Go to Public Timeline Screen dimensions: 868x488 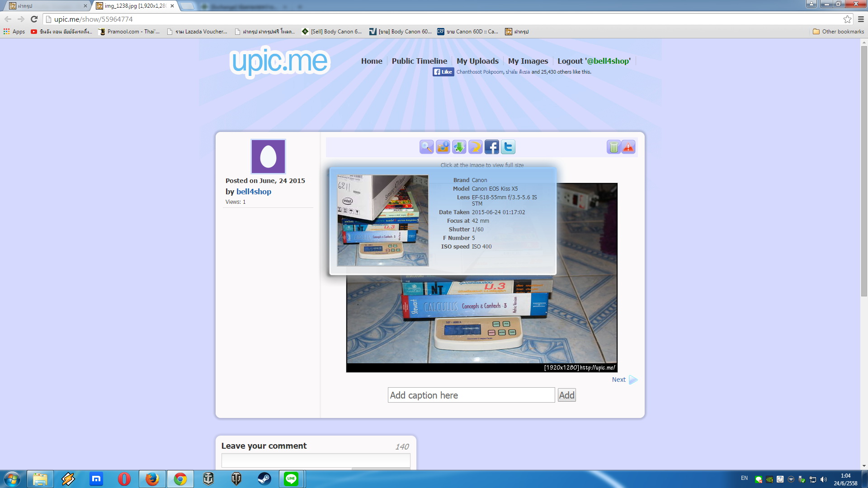tap(419, 61)
